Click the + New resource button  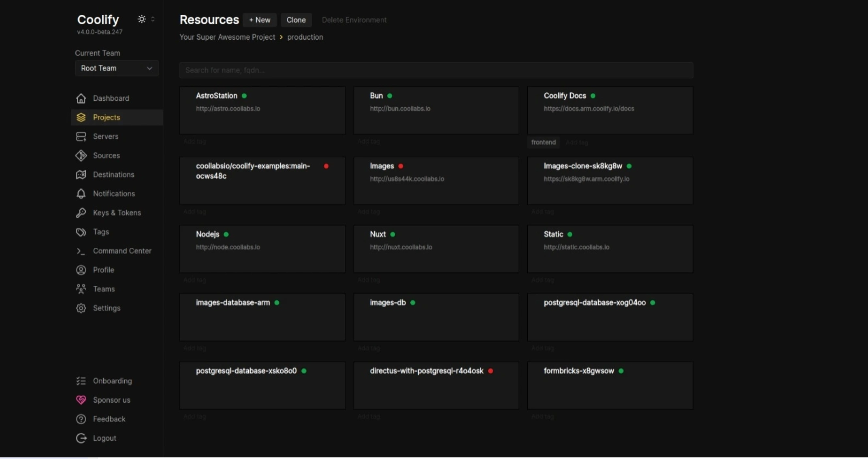click(260, 20)
